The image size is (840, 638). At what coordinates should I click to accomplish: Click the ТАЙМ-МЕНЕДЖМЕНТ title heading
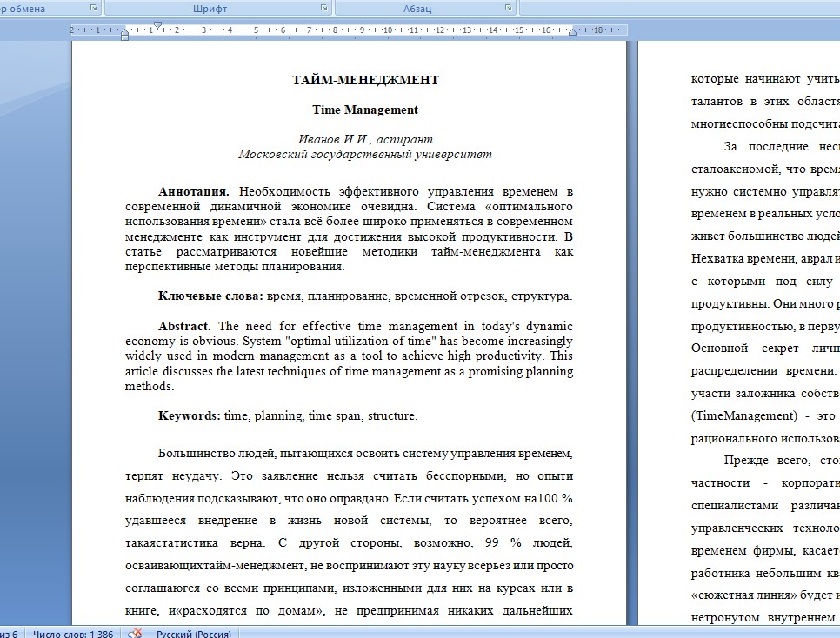click(x=365, y=80)
